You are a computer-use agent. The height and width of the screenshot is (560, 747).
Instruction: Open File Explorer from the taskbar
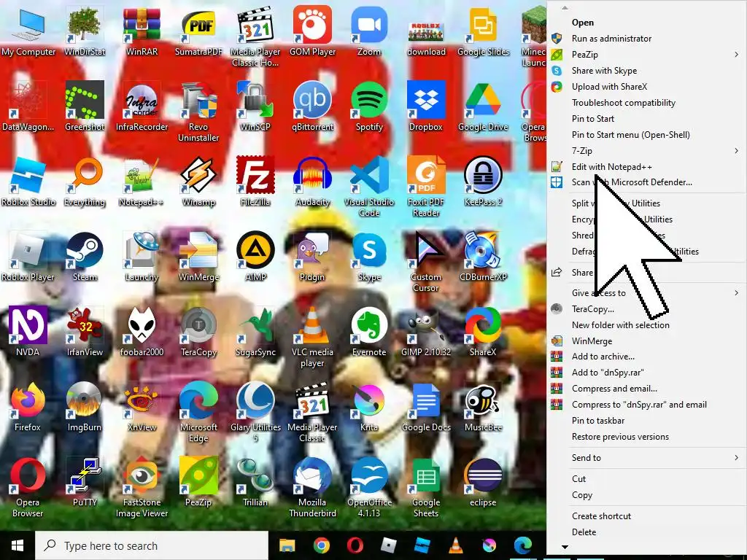pos(287,545)
